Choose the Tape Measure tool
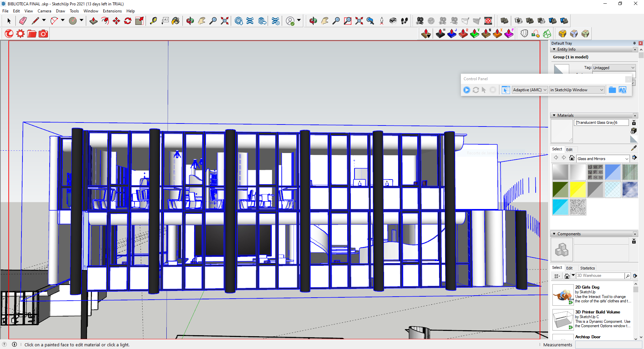 click(x=153, y=21)
